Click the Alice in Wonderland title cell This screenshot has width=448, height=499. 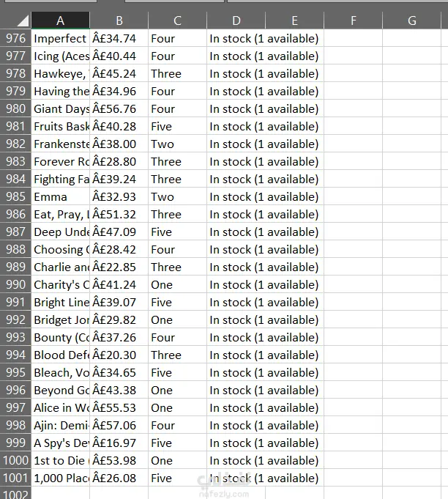click(61, 407)
